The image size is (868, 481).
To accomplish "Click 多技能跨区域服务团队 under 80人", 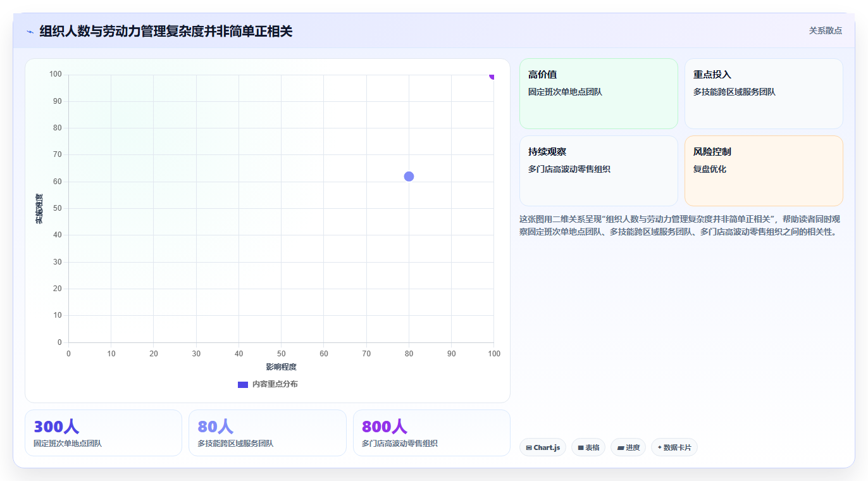I will click(x=235, y=444).
